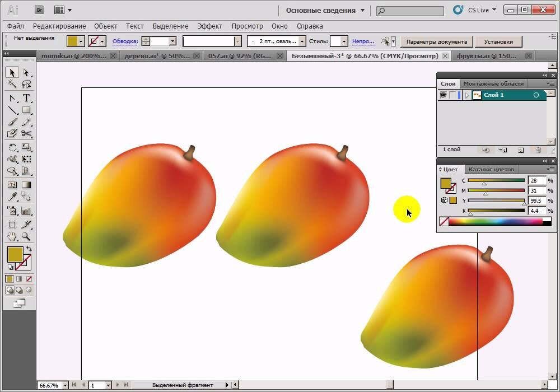Viewport: 560px width, 392px height.
Task: Select the Direct Selection arrow tool
Action: coord(26,72)
